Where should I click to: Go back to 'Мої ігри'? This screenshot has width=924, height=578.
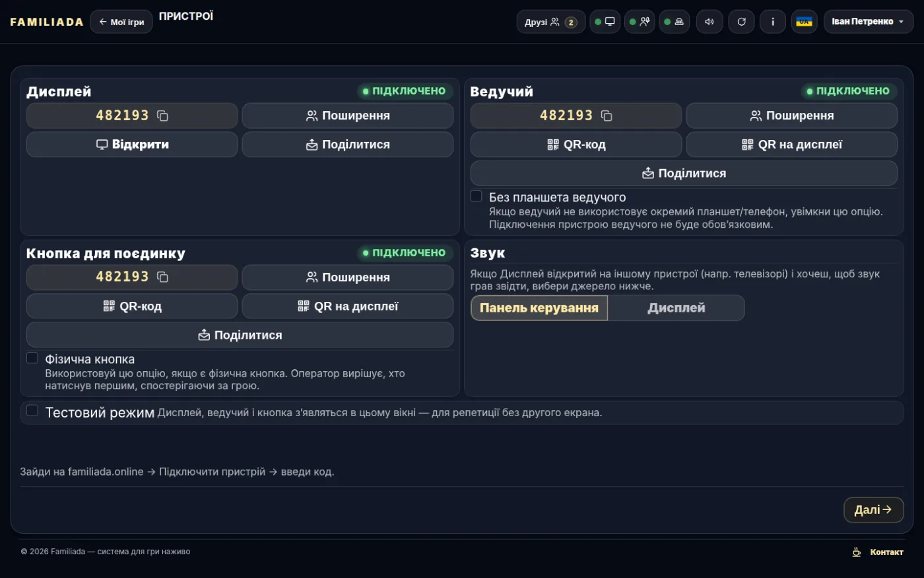point(121,22)
